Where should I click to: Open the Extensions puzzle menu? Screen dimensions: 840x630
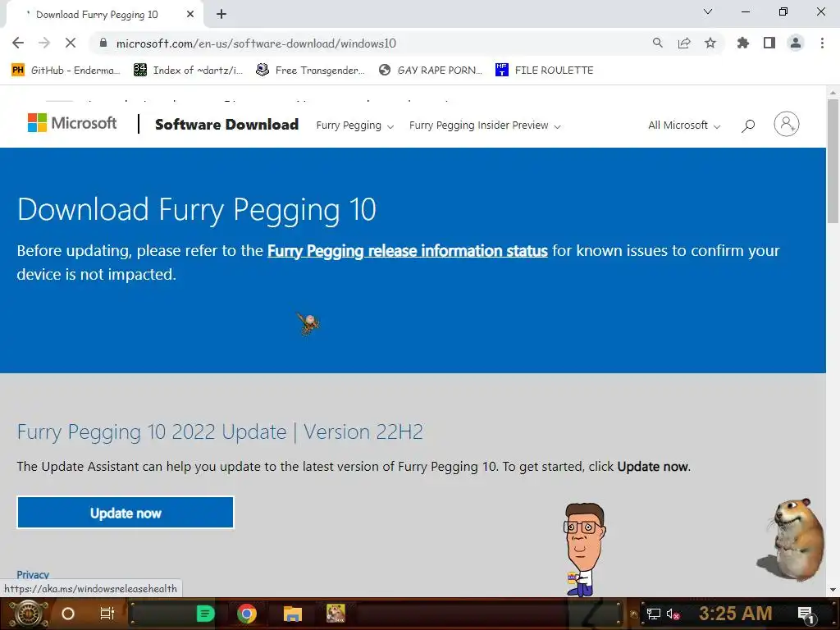743,43
